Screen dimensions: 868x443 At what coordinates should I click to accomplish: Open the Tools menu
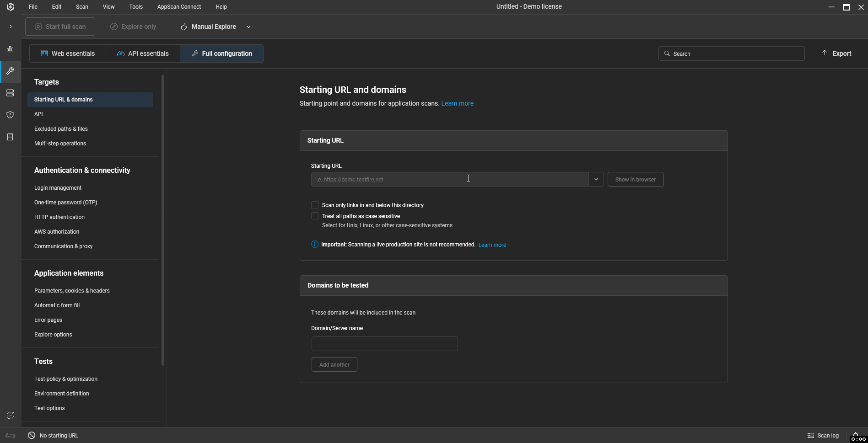pyautogui.click(x=136, y=7)
